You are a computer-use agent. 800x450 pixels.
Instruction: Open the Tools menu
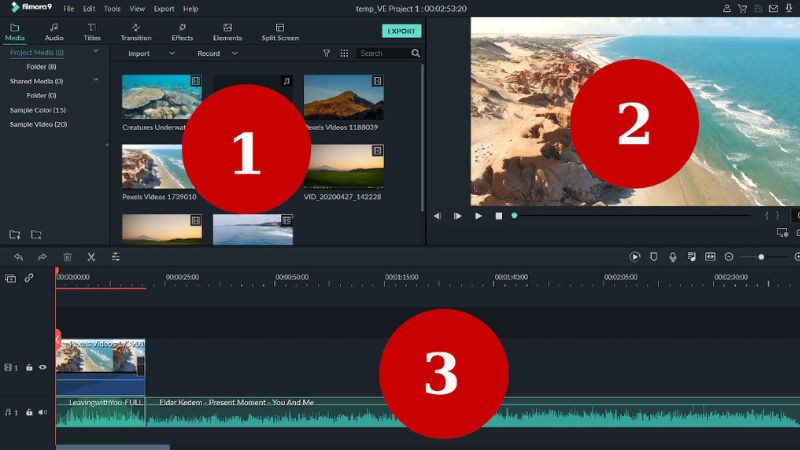[x=112, y=8]
